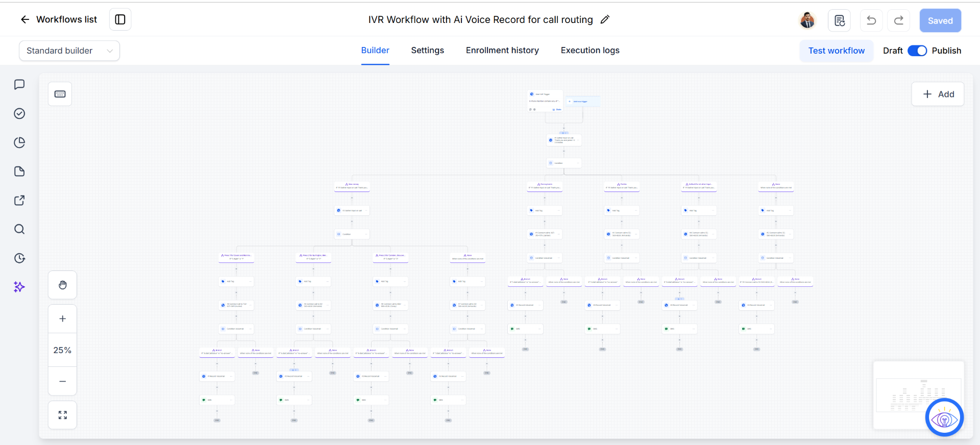Open the Enrollment history tab
Image resolution: width=980 pixels, height=445 pixels.
pyautogui.click(x=502, y=50)
